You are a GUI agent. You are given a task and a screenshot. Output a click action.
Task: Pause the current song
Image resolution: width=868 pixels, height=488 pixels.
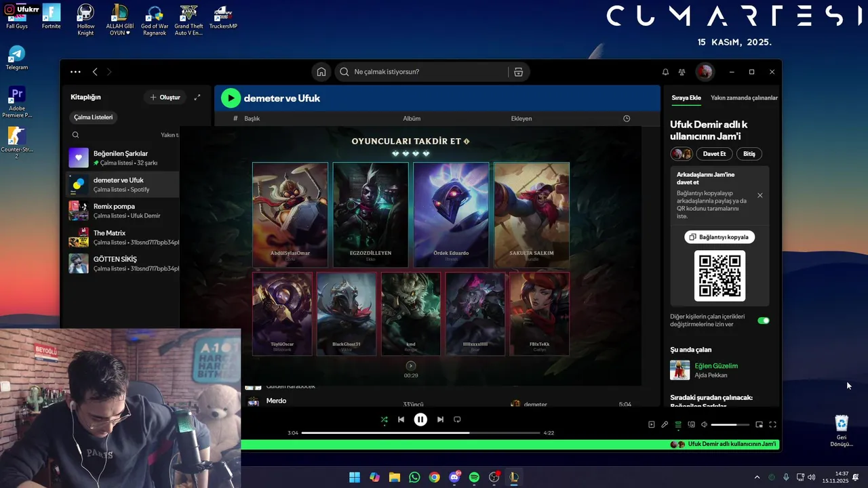420,420
